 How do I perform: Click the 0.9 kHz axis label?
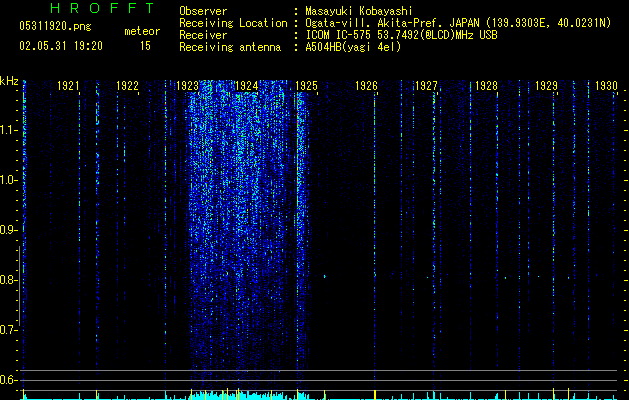pos(9,230)
